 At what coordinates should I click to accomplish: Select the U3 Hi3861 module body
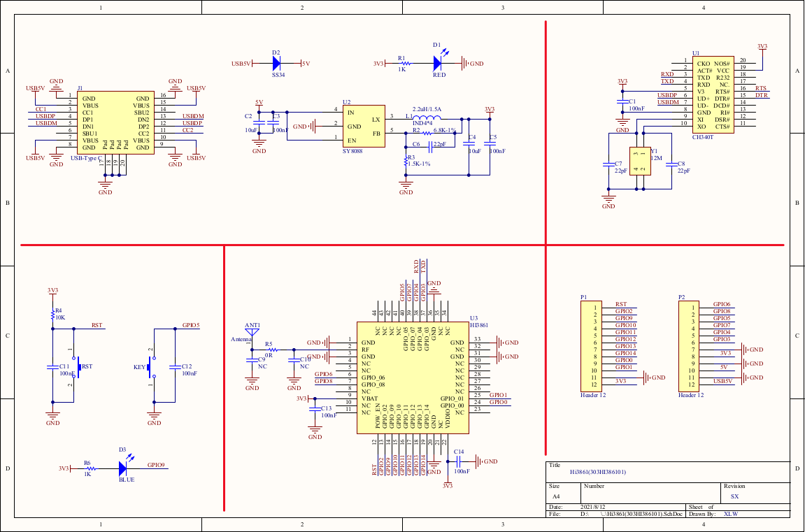413,378
